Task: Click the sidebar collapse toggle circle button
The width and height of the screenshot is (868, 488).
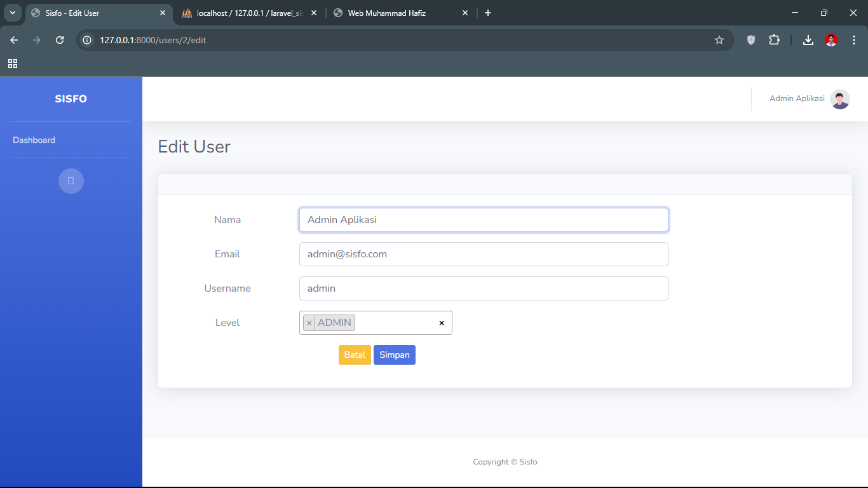Action: point(71,181)
